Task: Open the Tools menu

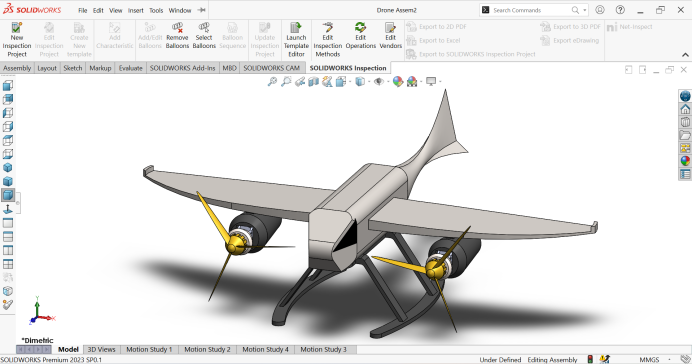Action: [x=156, y=10]
